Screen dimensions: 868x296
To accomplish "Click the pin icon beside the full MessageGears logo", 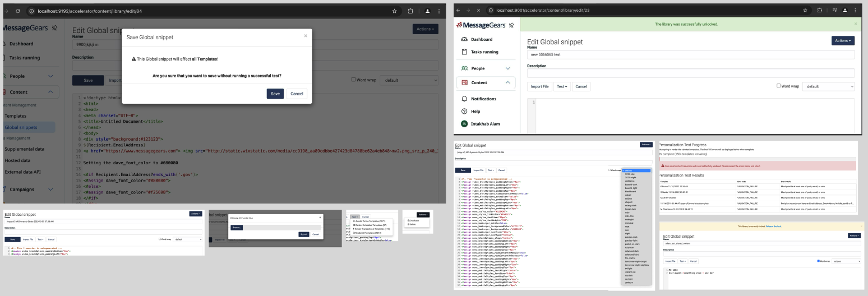I will click(x=511, y=25).
